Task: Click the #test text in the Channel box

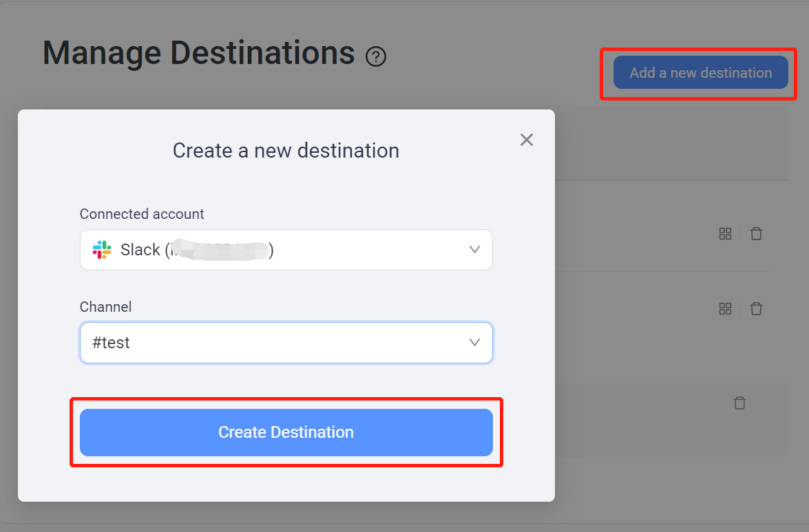Action: [111, 342]
